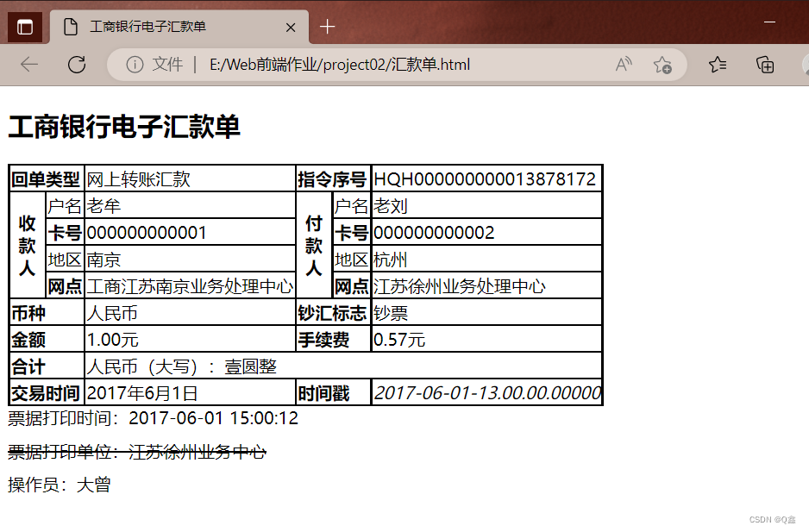Add page to favorites star icon
The image size is (809, 532).
point(662,65)
